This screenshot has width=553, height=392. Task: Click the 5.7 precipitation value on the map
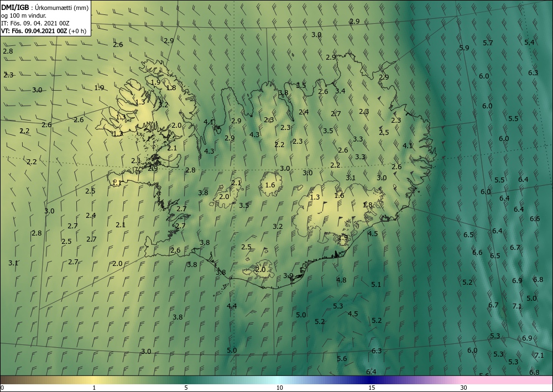coord(488,43)
